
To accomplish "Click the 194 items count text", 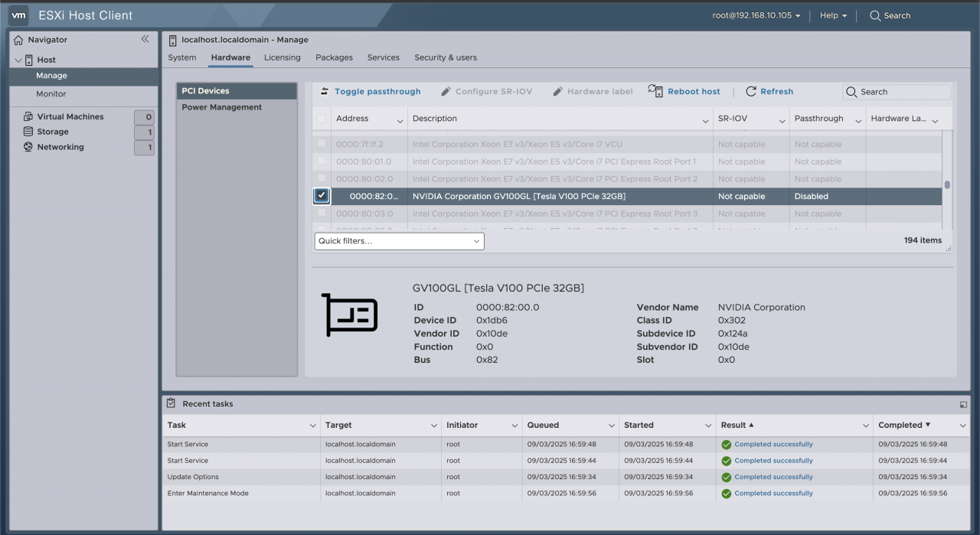I will pyautogui.click(x=923, y=240).
